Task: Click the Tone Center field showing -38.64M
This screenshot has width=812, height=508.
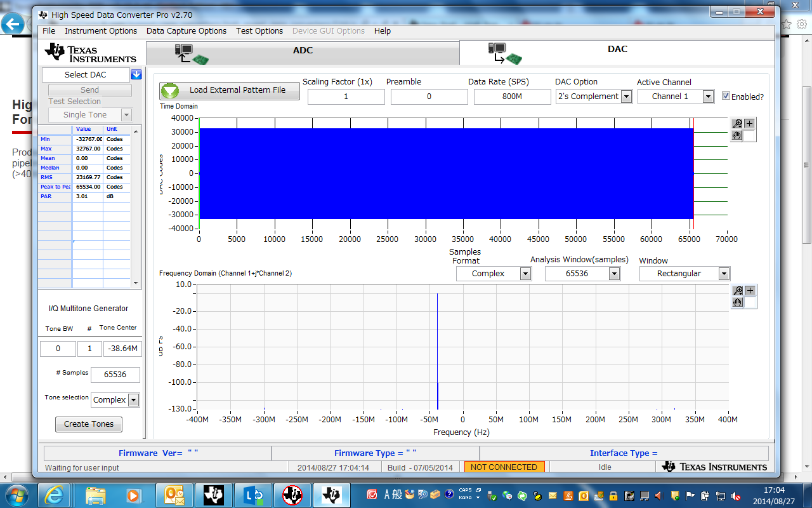Action: click(122, 349)
